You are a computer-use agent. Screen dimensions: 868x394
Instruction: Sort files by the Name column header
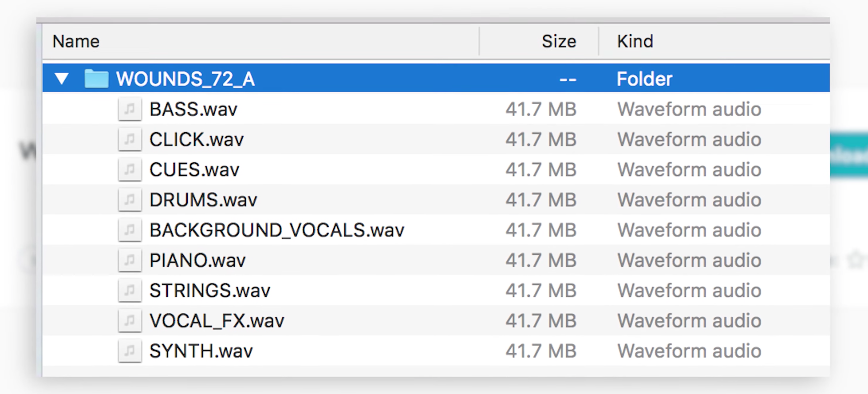click(x=76, y=42)
